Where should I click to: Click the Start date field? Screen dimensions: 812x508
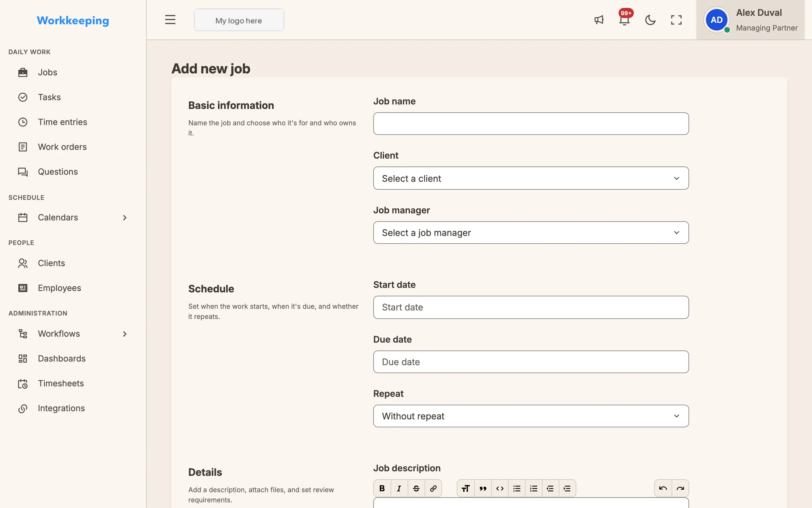click(x=531, y=307)
